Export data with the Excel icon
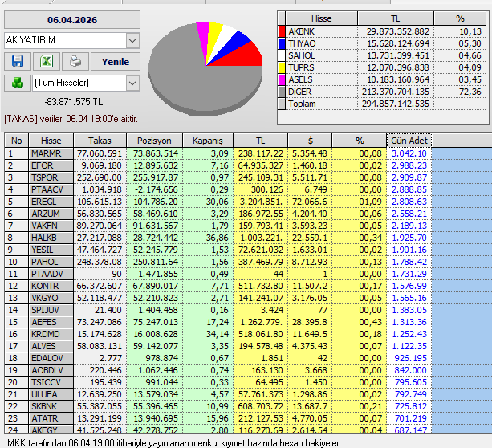Viewport: 492px width, 448px height. pyautogui.click(x=47, y=61)
